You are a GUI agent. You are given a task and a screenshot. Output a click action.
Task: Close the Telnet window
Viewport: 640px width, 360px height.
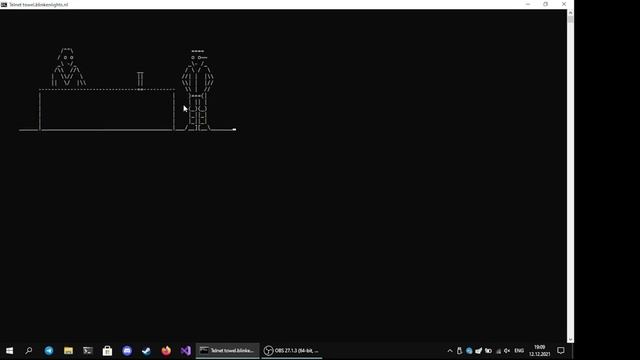pos(564,4)
